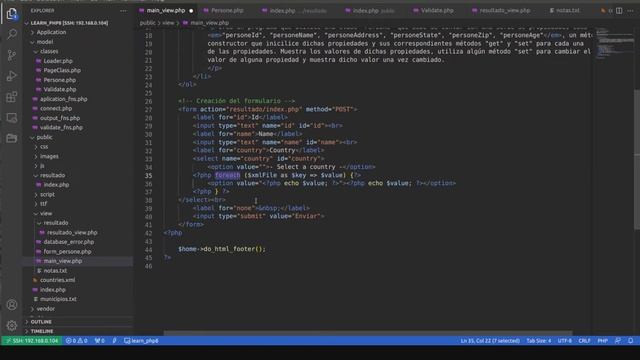The width and height of the screenshot is (640, 360).
Task: Change the language mode via PHP
Action: click(602, 340)
